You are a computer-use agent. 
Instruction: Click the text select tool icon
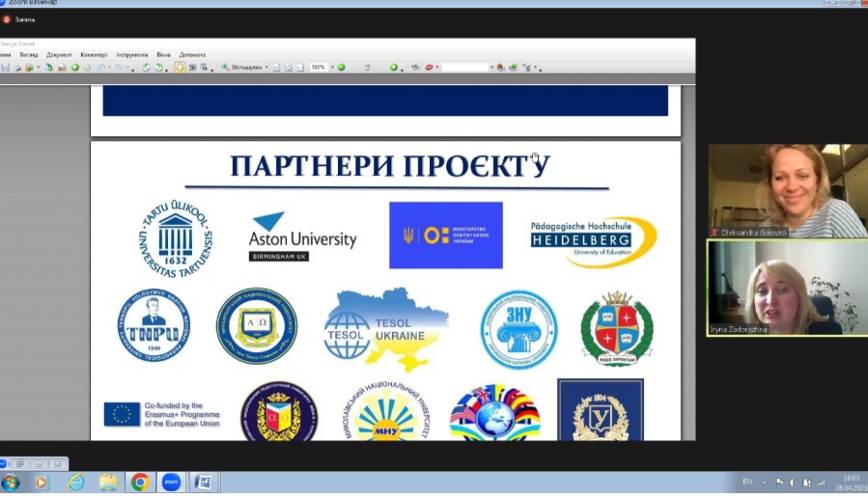pyautogui.click(x=203, y=68)
